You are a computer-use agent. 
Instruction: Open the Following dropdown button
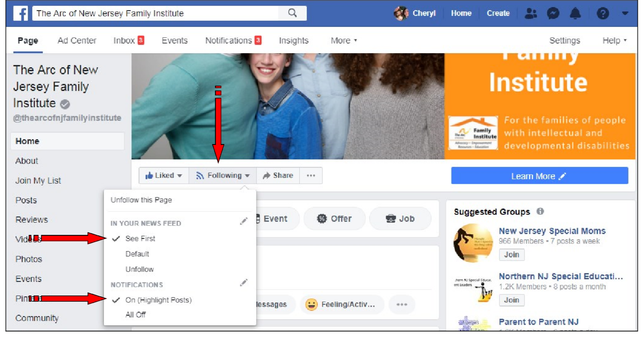click(223, 176)
